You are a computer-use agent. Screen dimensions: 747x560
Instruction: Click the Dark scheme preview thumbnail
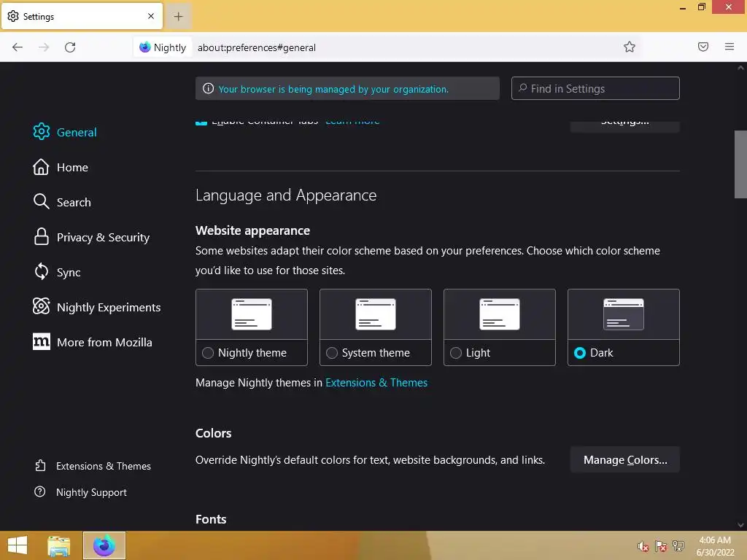624,314
